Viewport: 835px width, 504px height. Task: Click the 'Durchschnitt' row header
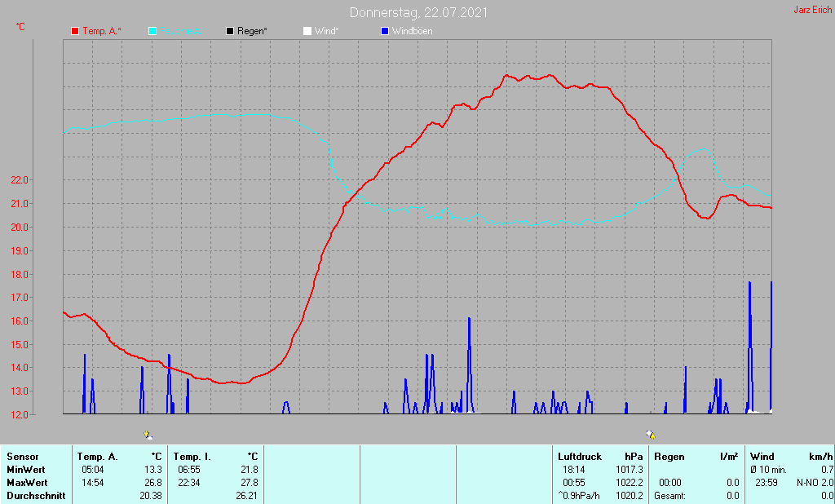tap(36, 496)
